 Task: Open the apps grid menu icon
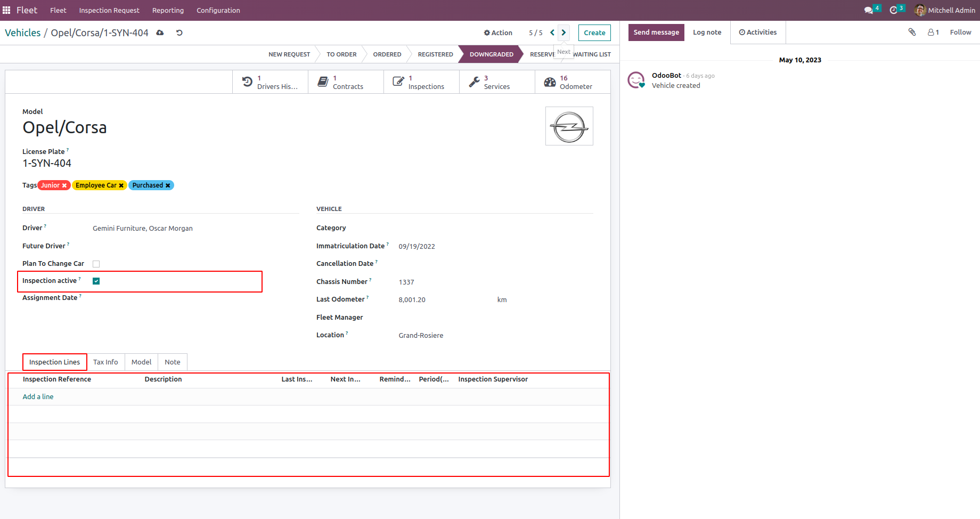click(x=6, y=10)
